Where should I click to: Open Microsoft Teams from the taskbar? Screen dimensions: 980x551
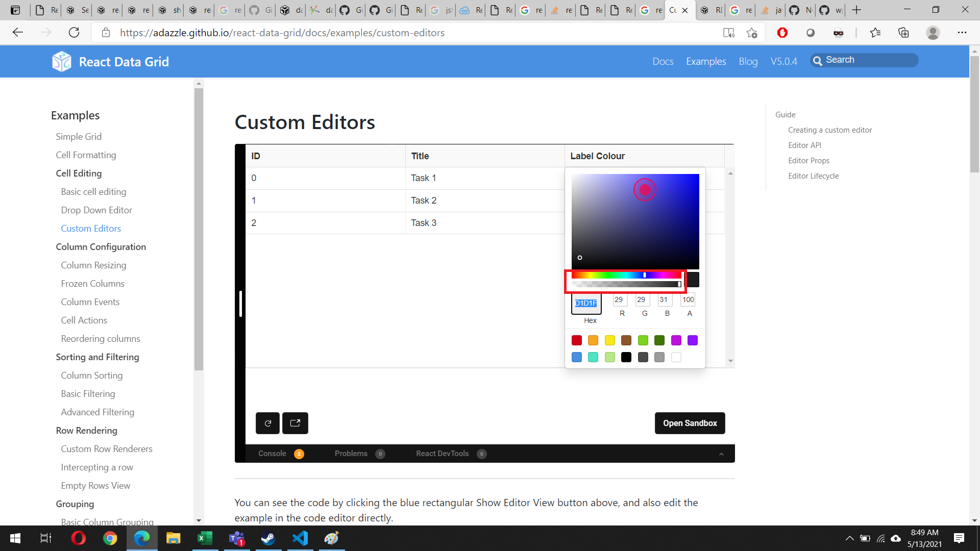(x=236, y=538)
